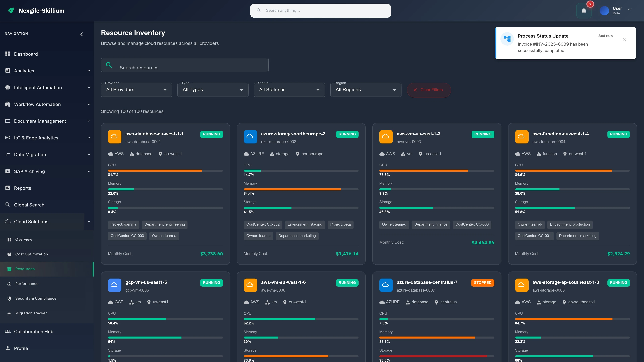This screenshot has height=362, width=644.
Task: Open the All Providers dropdown
Action: tap(136, 90)
